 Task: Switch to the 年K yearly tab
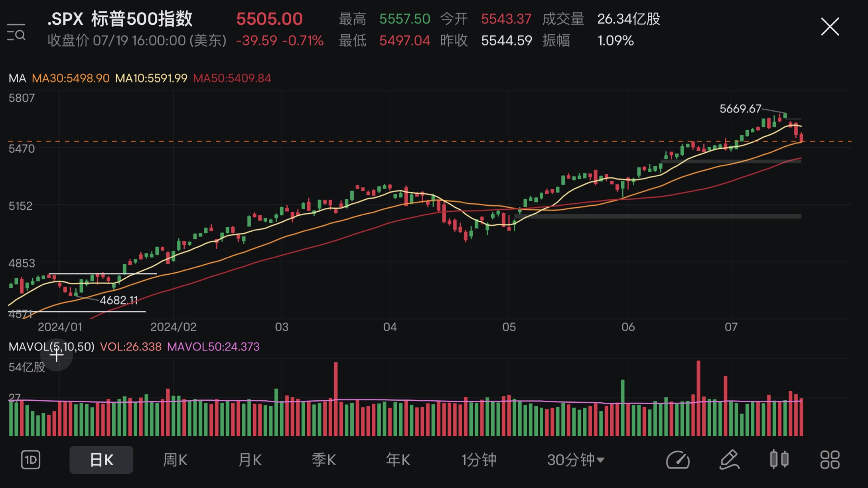[398, 460]
